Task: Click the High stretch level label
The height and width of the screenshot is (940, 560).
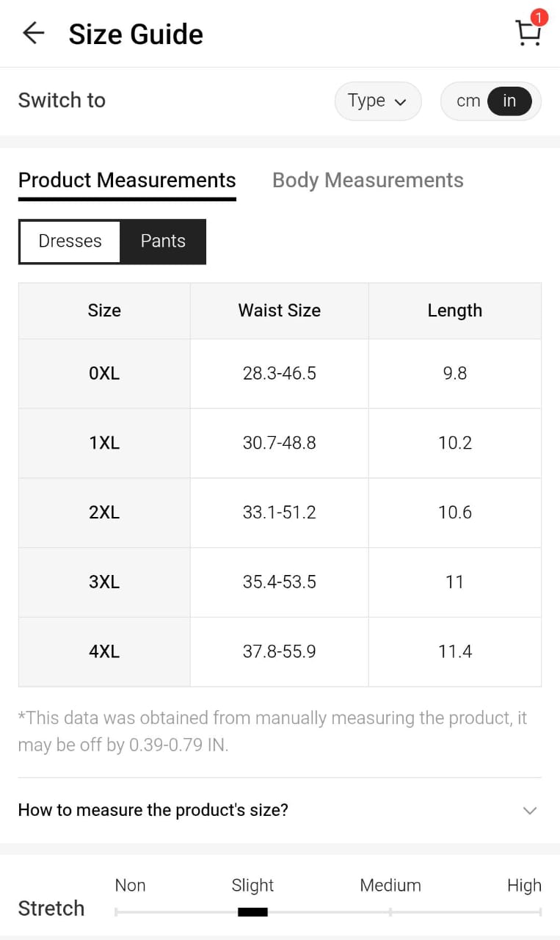Action: click(524, 886)
